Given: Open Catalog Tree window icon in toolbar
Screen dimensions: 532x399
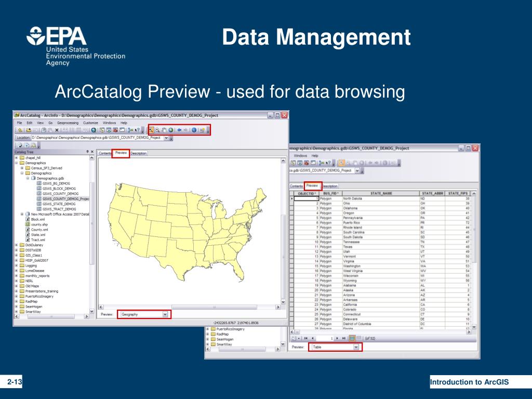Looking at the screenshot, I should pos(102,130).
